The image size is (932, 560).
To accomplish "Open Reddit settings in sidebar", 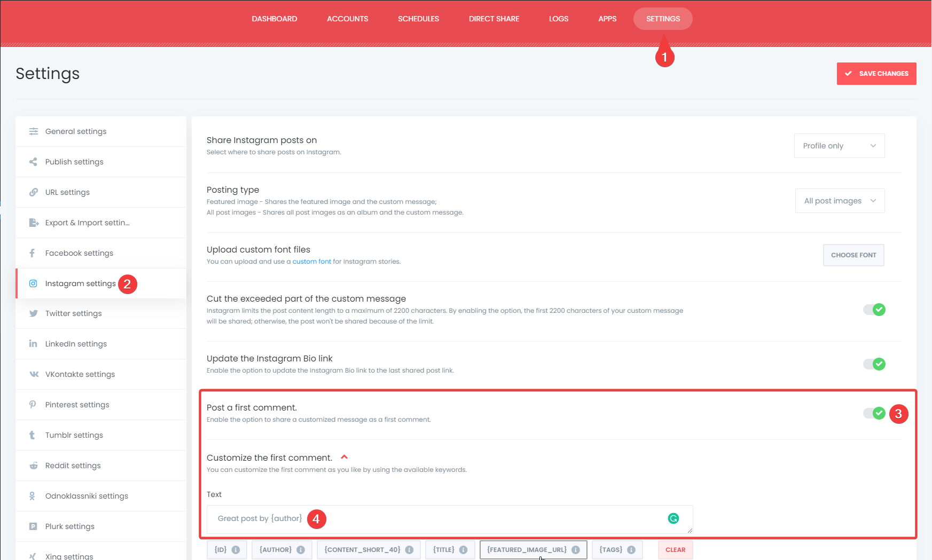I will coord(101,466).
